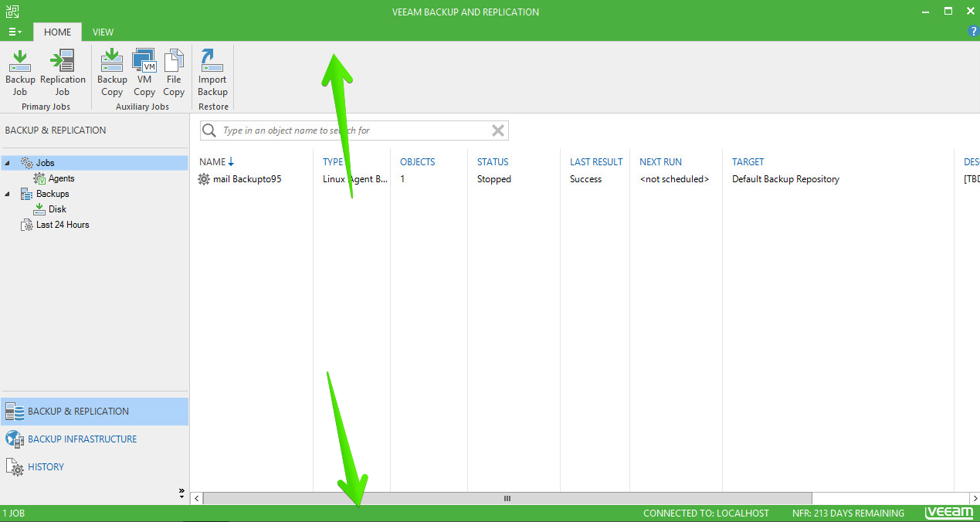This screenshot has height=522, width=980.
Task: Switch to the HOME ribbon tab
Action: pos(57,32)
